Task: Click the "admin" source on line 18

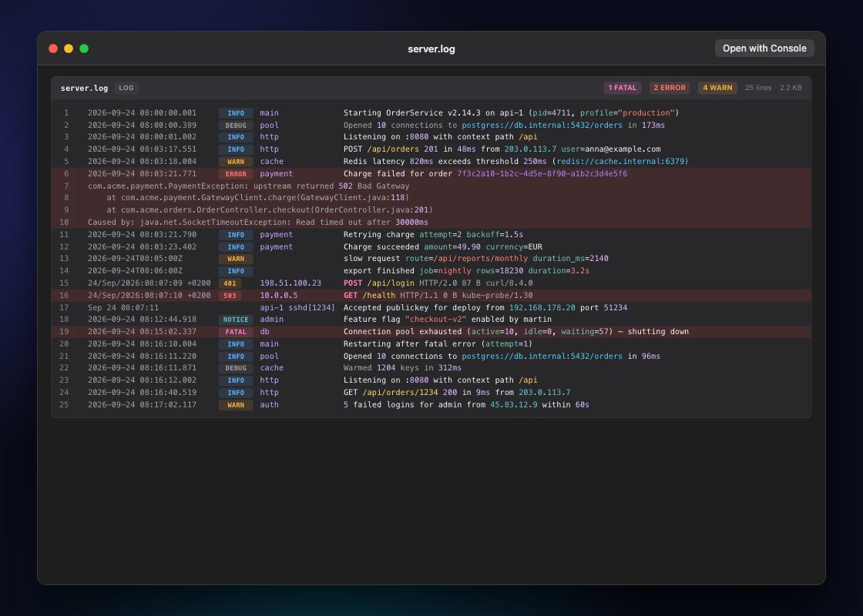Action: click(272, 319)
